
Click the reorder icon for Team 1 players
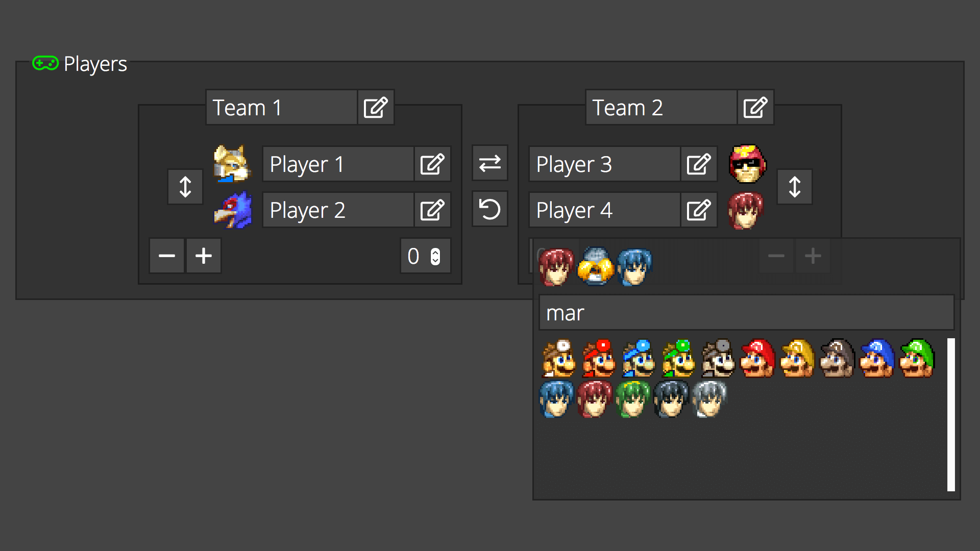point(185,187)
